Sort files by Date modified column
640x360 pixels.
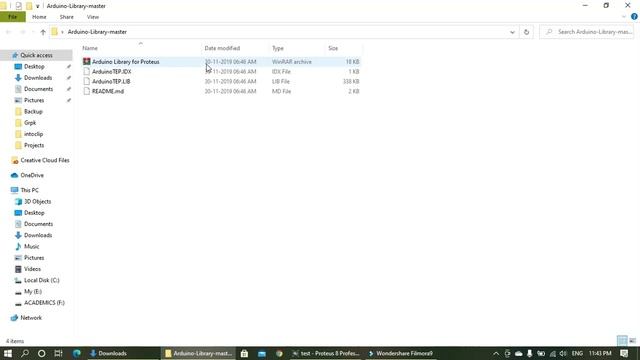(222, 48)
